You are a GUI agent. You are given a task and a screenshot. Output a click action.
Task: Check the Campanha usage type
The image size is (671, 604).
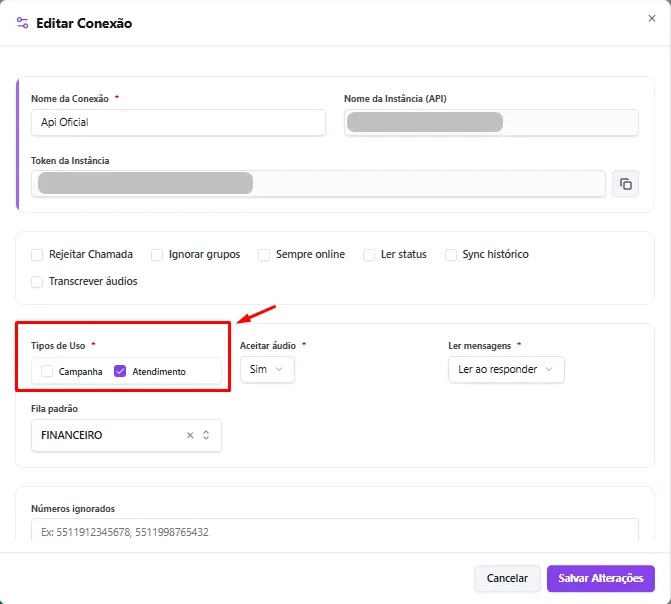click(x=47, y=371)
